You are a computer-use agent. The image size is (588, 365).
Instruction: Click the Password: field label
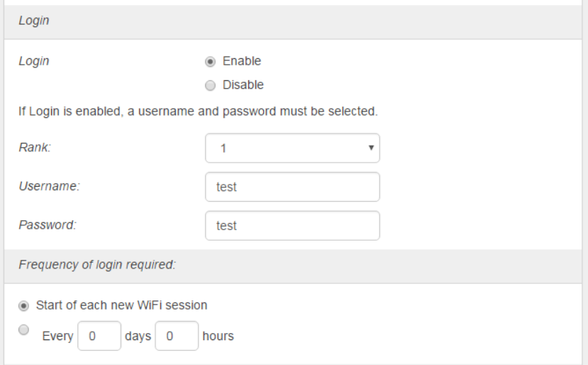[47, 226]
